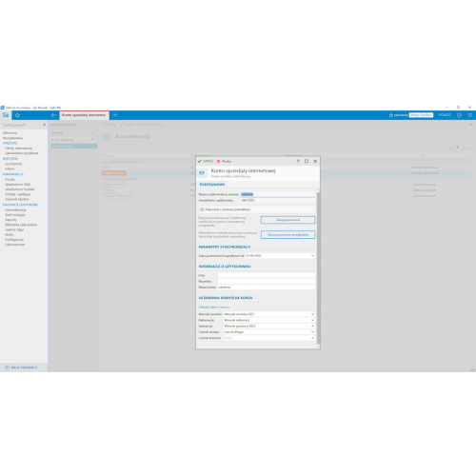Select the Podstawowe tab in dialog
The image size is (476, 476).
212,185
